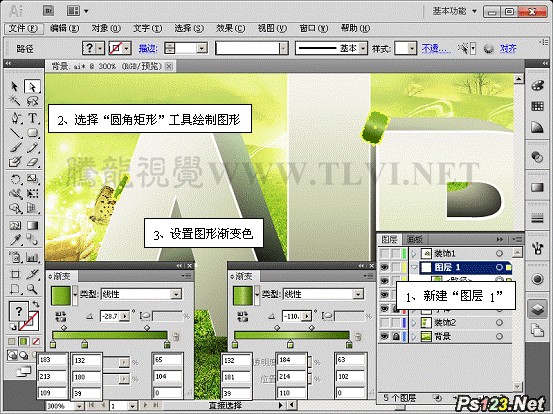The height and width of the screenshot is (414, 553).
Task: Pick the Eyedropper tool
Action: pos(15,240)
